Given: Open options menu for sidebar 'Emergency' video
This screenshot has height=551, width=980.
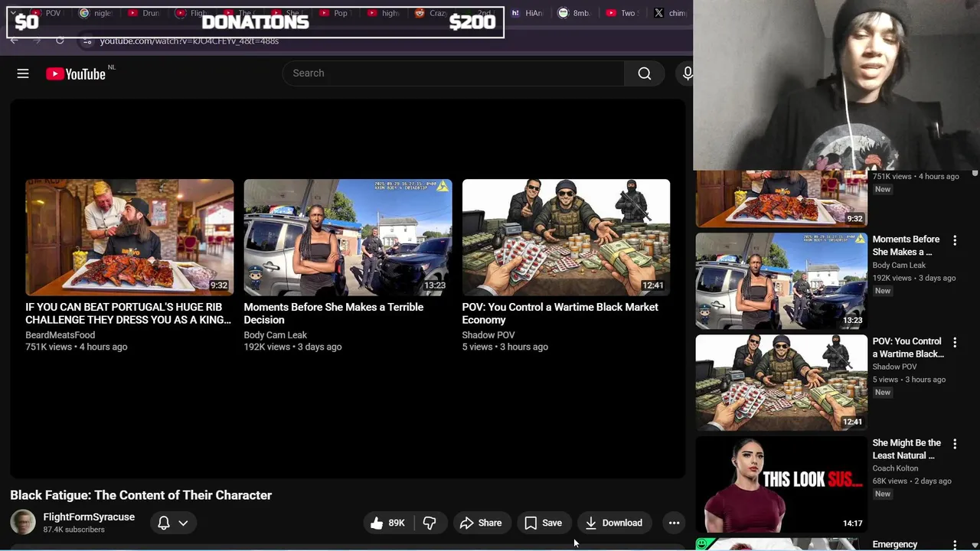Looking at the screenshot, I should coord(955,545).
